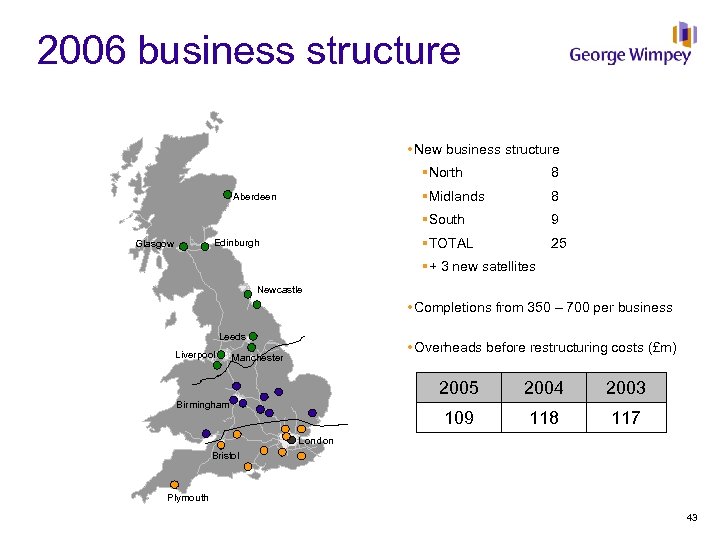Click the '2004' table header cell
The width and height of the screenshot is (720, 540).
pyautogui.click(x=544, y=388)
